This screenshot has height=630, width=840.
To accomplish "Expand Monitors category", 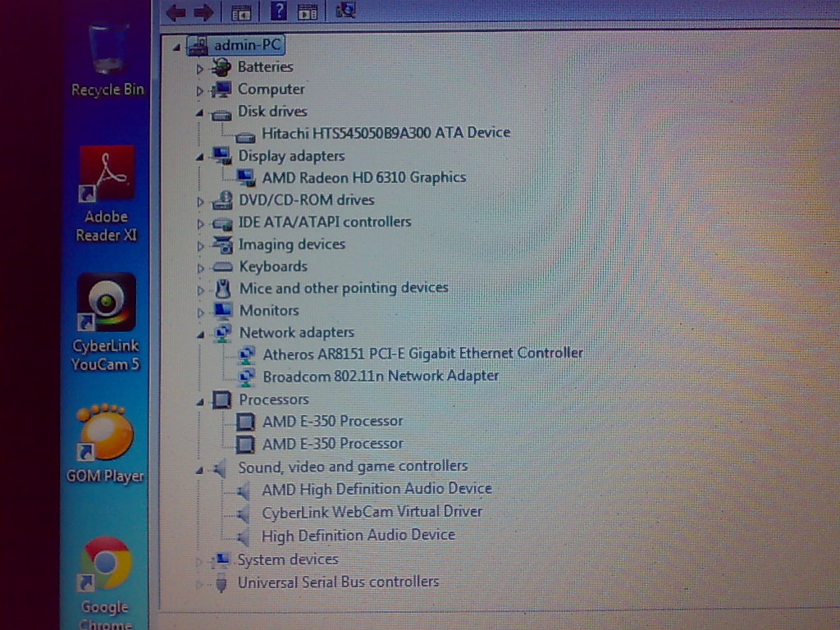I will click(x=199, y=313).
